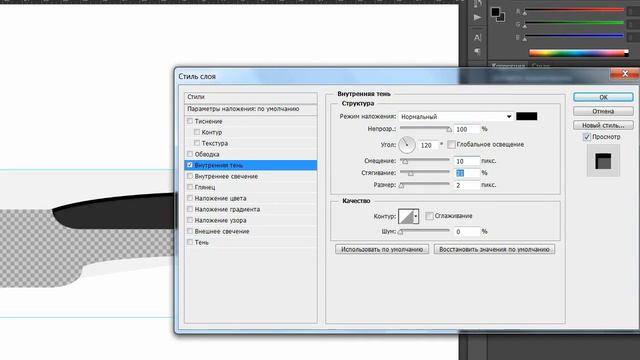
Task: Open the Character panel icon
Action: click(477, 38)
